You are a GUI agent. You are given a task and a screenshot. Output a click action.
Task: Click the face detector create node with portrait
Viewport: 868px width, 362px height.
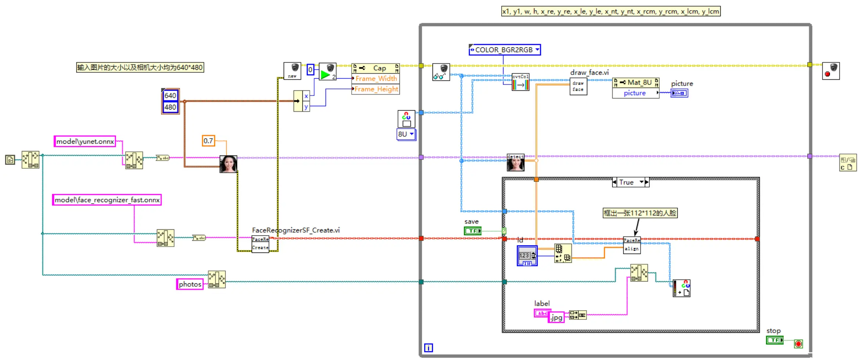coord(228,164)
